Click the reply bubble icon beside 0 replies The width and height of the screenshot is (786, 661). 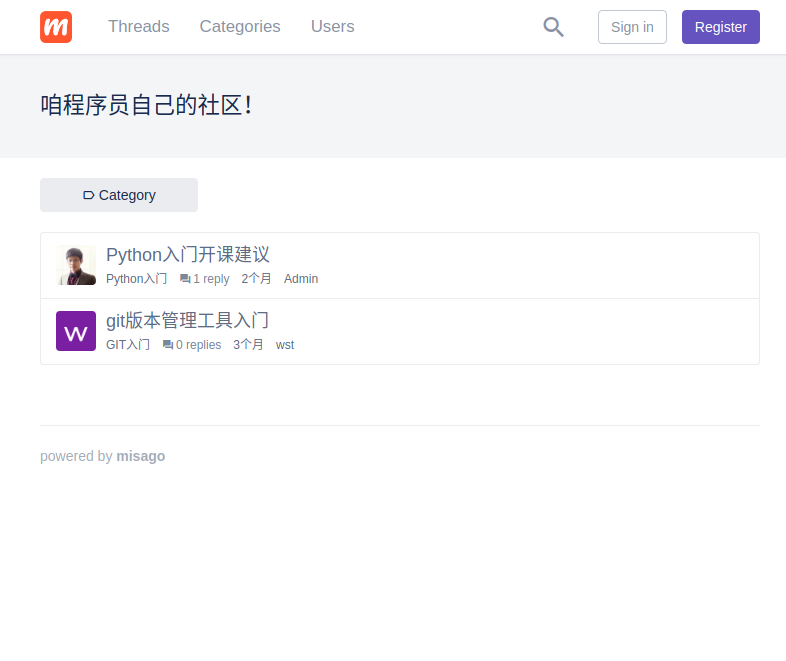pos(168,345)
